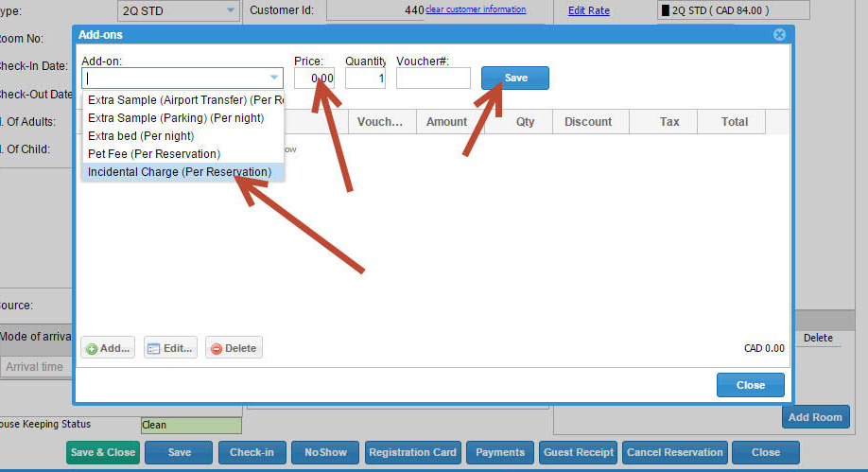
Task: Select Incidental Charge (Per Reservation) option
Action: (180, 172)
